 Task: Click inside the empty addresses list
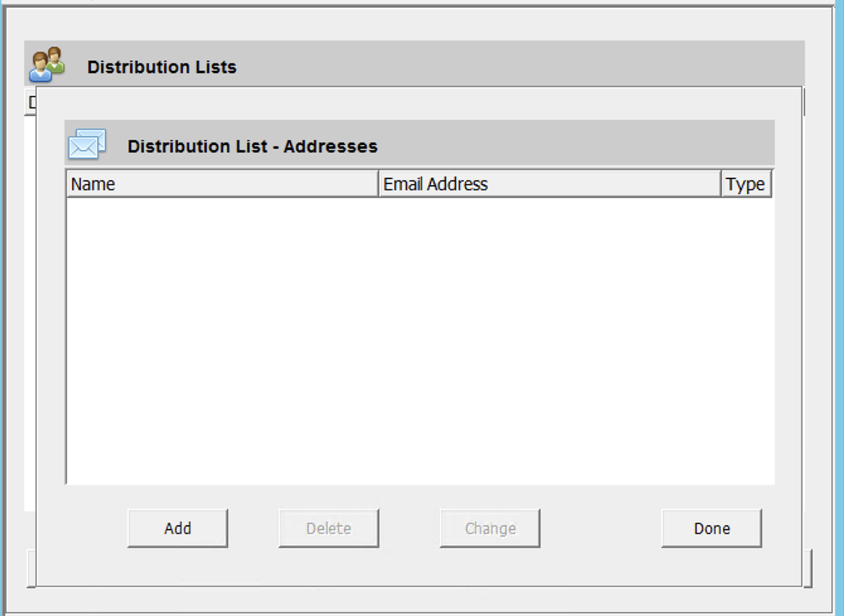[419, 340]
